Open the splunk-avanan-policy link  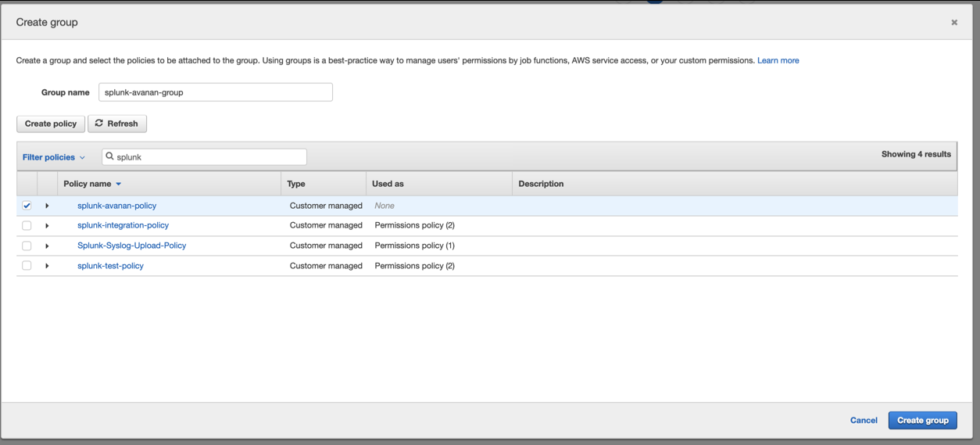(116, 206)
